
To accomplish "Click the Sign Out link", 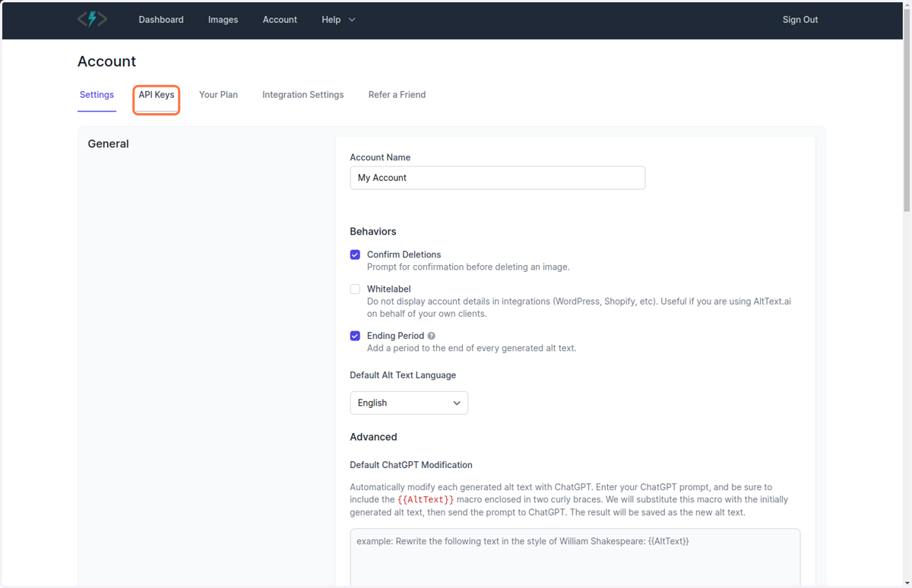I will 800,20.
